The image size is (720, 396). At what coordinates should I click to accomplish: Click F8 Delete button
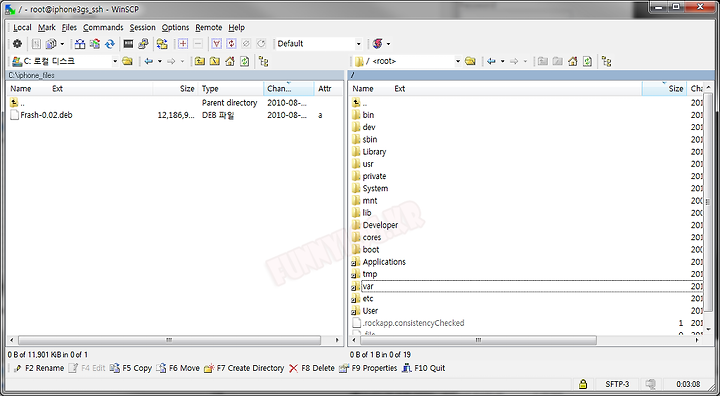tap(312, 368)
